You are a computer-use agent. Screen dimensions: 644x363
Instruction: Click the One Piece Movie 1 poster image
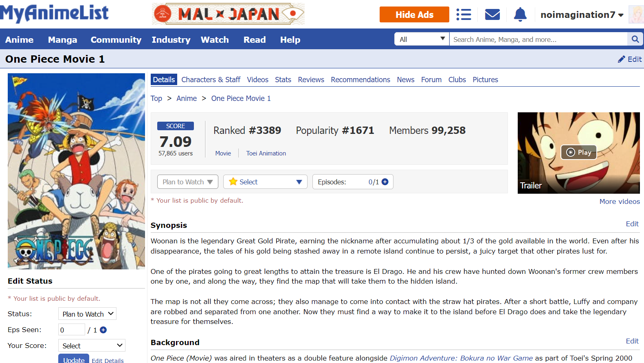pos(76,171)
